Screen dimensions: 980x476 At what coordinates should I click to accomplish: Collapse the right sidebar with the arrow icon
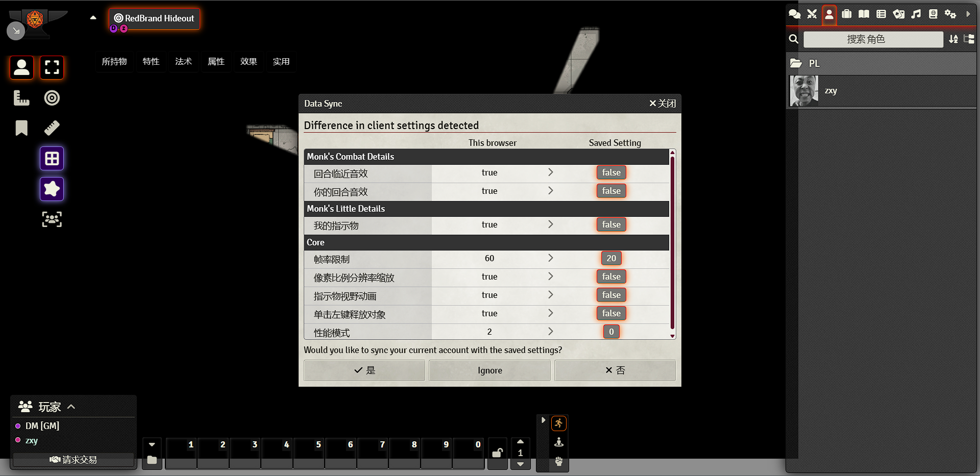point(969,14)
